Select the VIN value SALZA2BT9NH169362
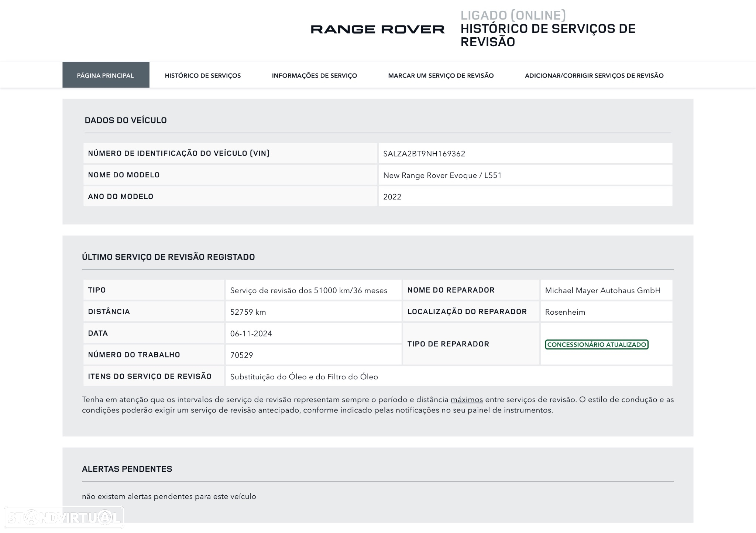756x533 pixels. pyautogui.click(x=424, y=154)
